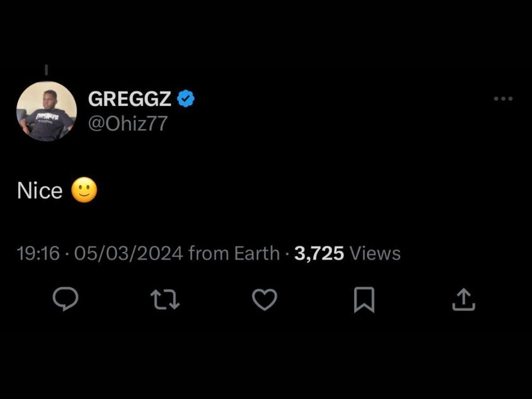Click the 19:16 timestamp

tap(38, 254)
